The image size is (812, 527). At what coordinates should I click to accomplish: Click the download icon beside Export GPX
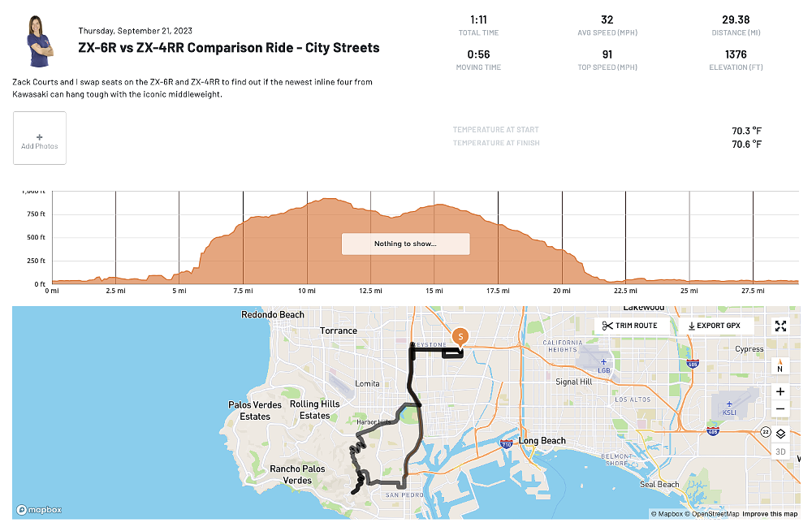tap(691, 325)
